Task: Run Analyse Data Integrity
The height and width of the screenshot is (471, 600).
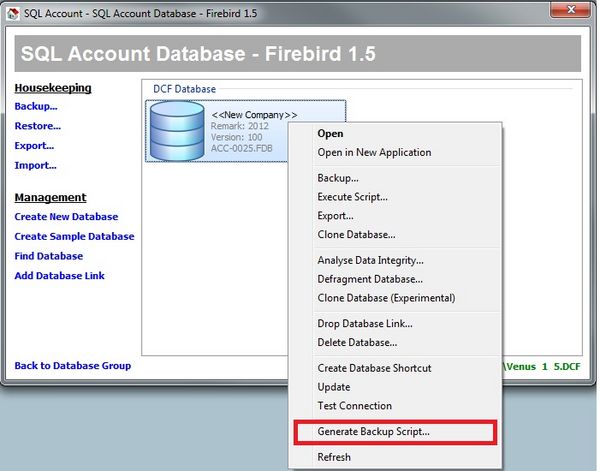Action: [x=370, y=260]
